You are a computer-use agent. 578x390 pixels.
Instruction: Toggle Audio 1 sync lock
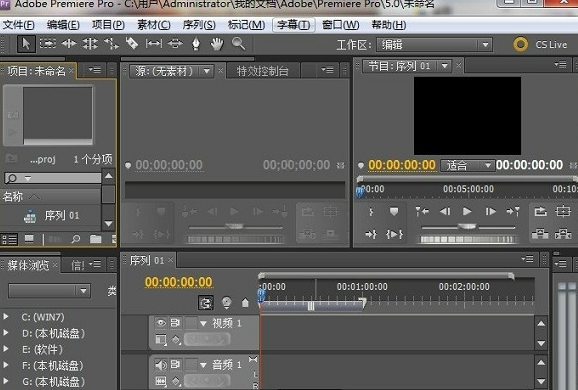tap(175, 365)
